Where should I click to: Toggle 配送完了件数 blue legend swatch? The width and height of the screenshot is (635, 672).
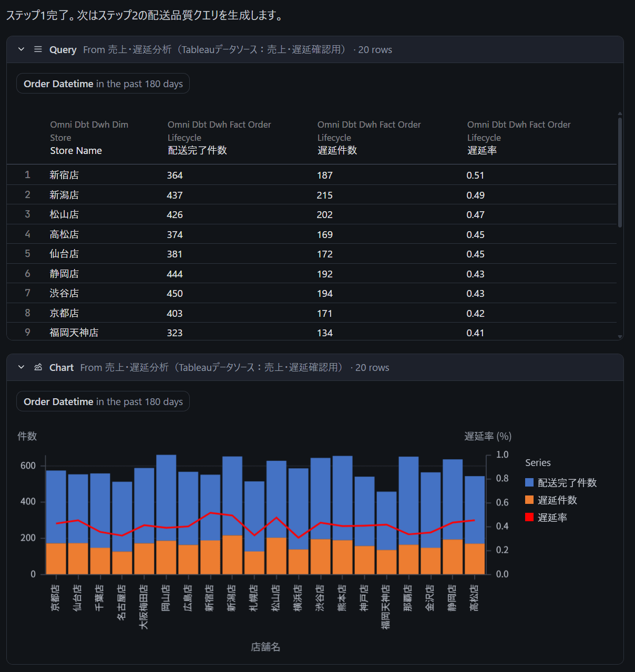(x=529, y=483)
